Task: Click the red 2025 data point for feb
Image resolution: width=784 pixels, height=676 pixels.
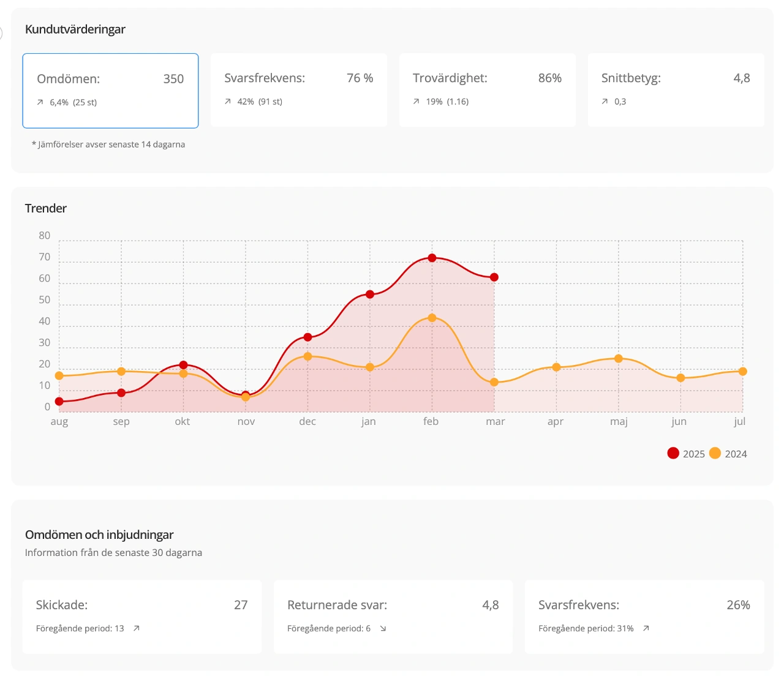Action: 432,258
